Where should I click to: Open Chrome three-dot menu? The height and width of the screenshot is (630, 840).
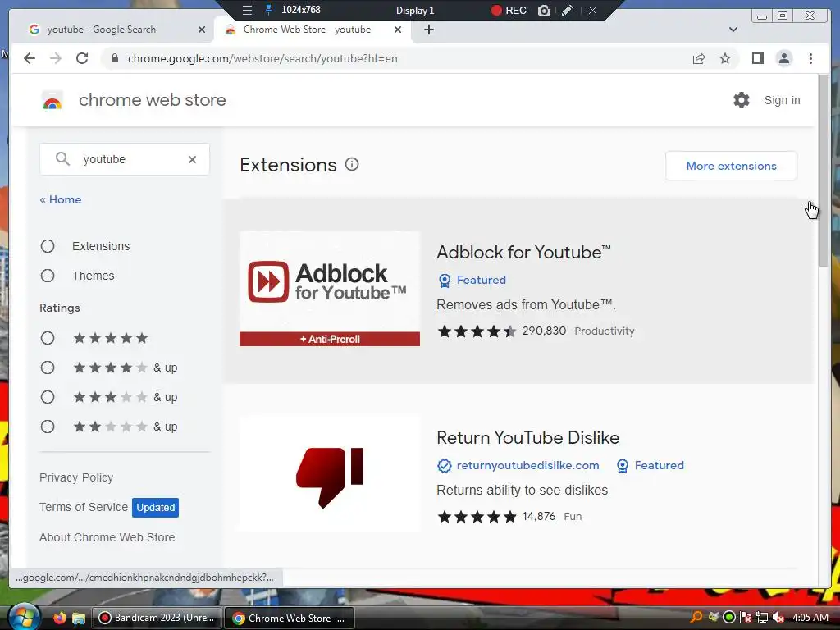(810, 58)
